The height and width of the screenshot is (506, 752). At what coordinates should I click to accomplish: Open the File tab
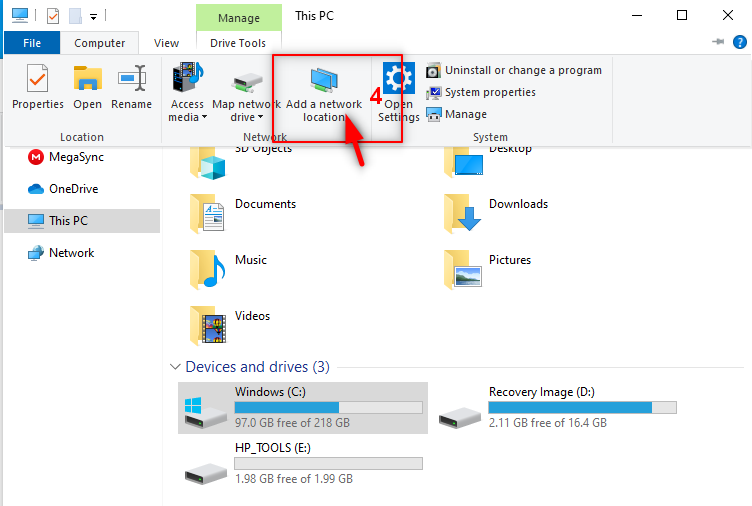point(32,43)
